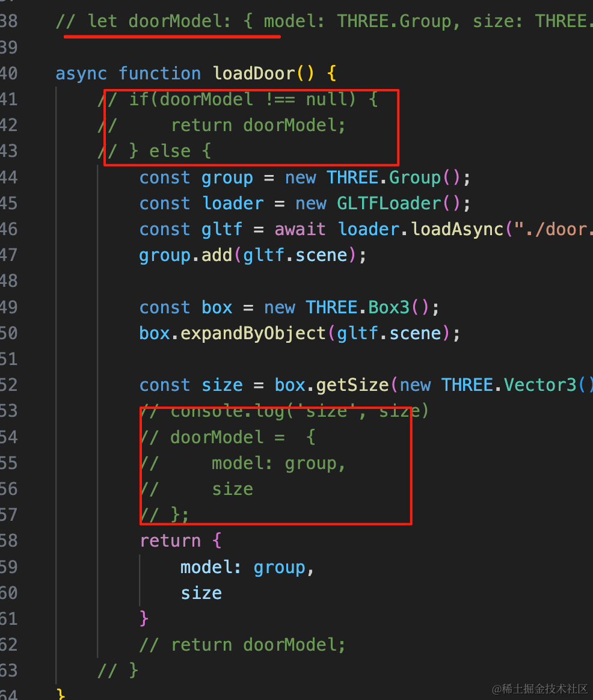Click the 'doorModel =' comment on line 54
The width and height of the screenshot is (593, 700).
point(227,437)
